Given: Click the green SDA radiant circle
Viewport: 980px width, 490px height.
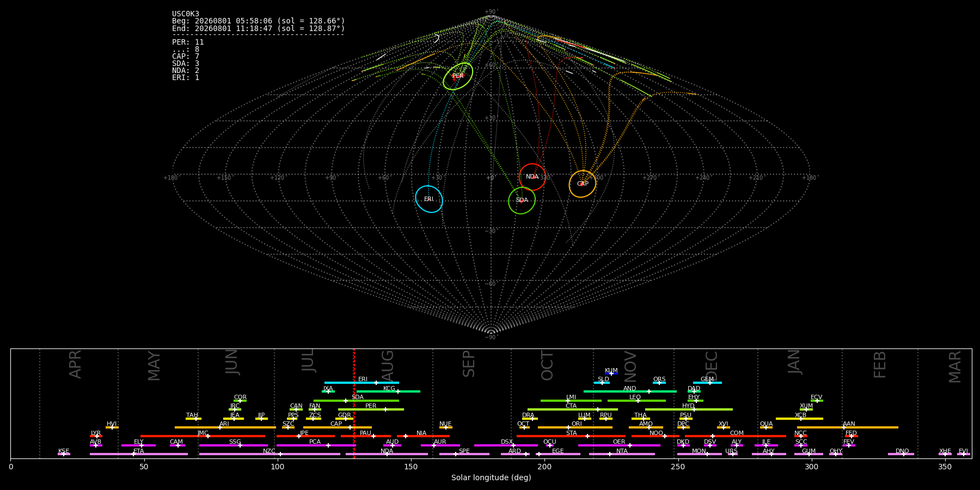Looking at the screenshot, I should point(522,200).
